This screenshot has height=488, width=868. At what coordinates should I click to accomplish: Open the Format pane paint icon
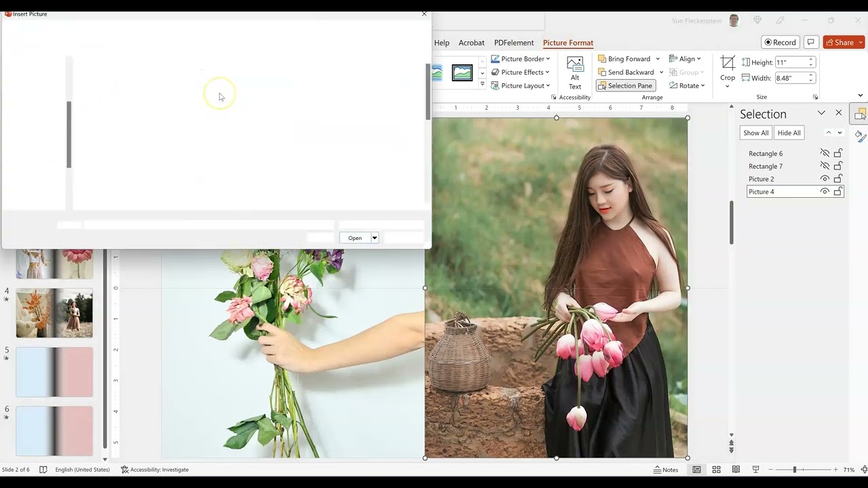[860, 136]
